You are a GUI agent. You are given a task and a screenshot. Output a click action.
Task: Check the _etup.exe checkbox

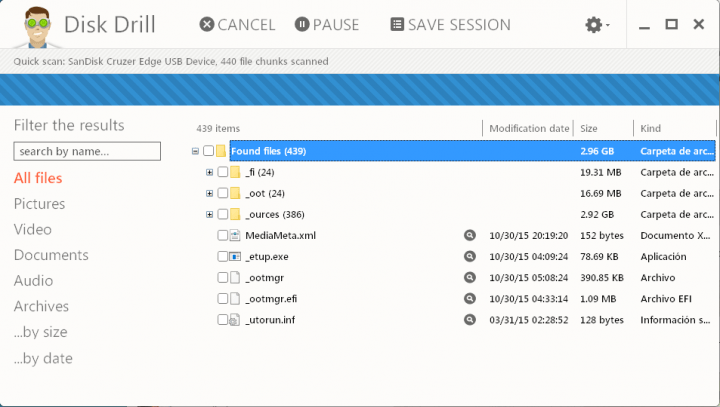click(x=223, y=256)
